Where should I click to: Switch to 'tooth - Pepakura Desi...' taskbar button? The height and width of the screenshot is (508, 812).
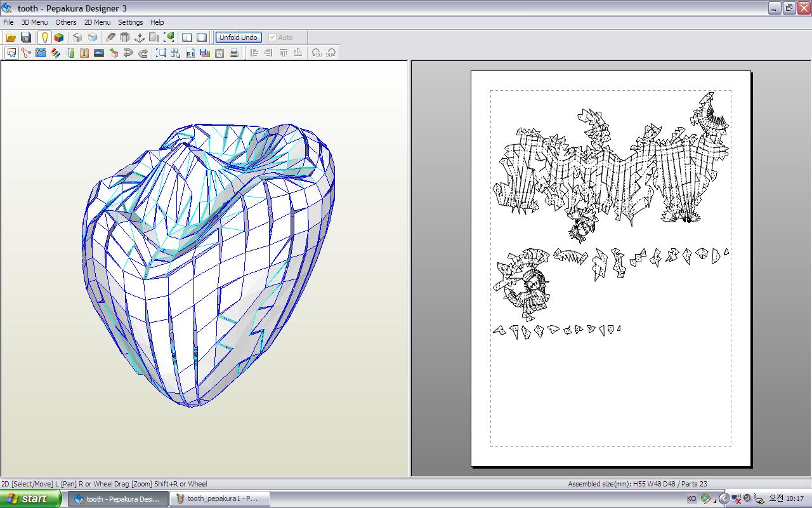pos(119,498)
